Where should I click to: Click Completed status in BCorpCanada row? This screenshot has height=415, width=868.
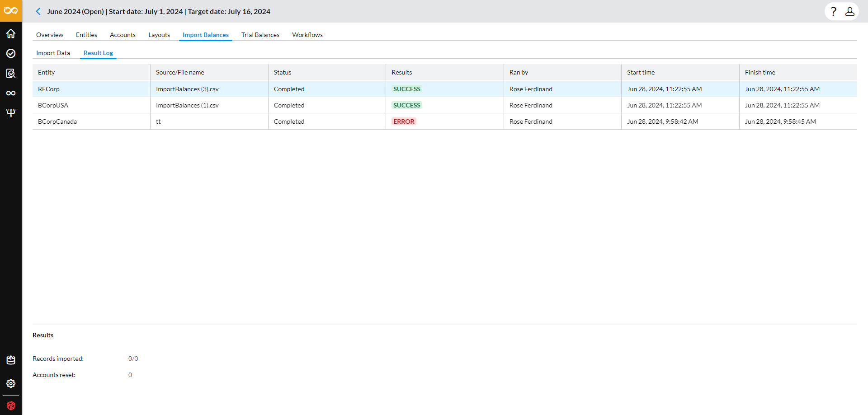(x=289, y=121)
